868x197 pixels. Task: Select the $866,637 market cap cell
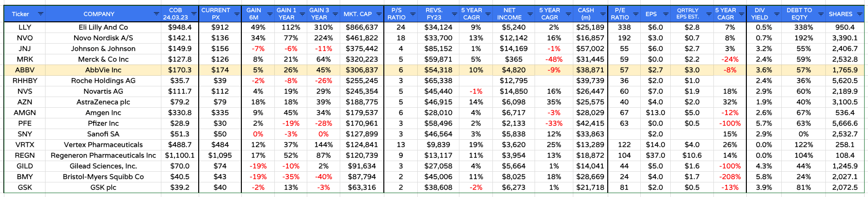(x=362, y=27)
